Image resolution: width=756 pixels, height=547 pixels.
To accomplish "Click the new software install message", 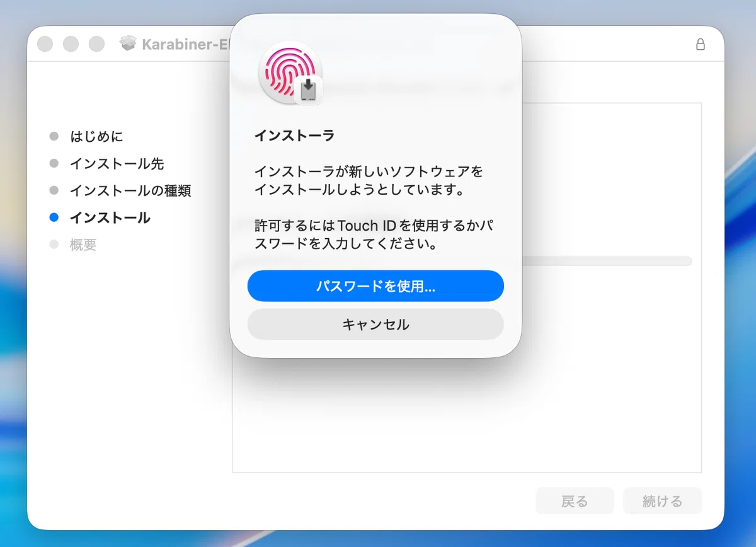I will (369, 180).
